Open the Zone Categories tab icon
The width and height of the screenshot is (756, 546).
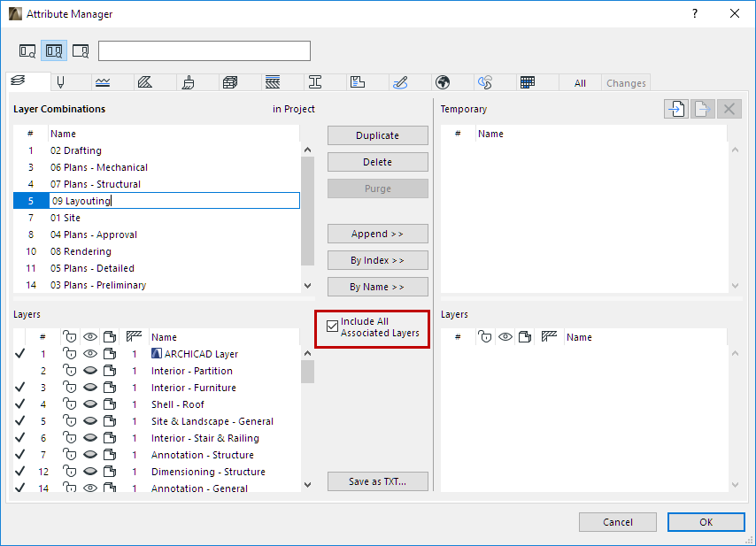click(358, 82)
